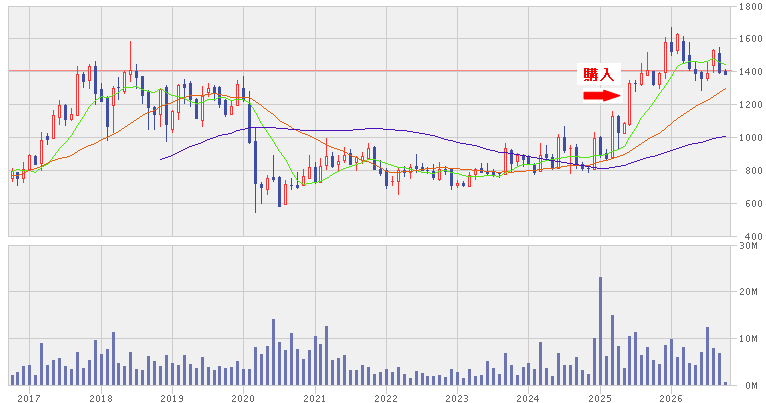
Task: Click the 2020 year label below the chart
Action: coord(243,398)
